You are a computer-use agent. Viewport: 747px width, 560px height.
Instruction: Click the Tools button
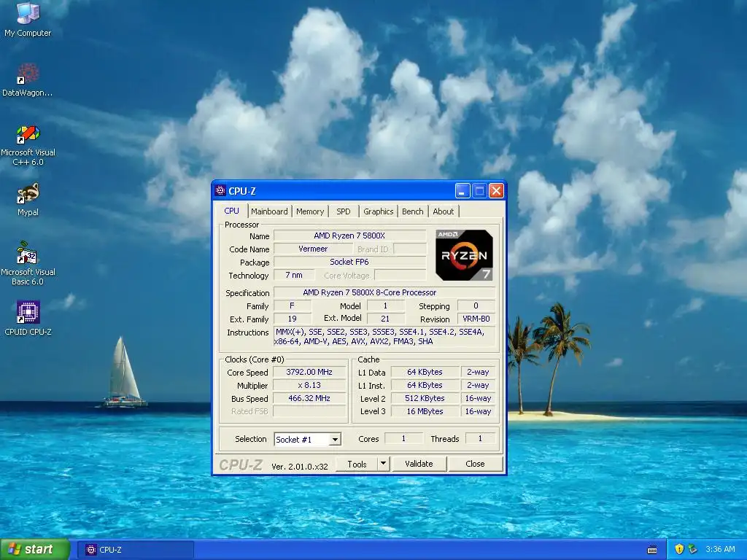(x=357, y=464)
